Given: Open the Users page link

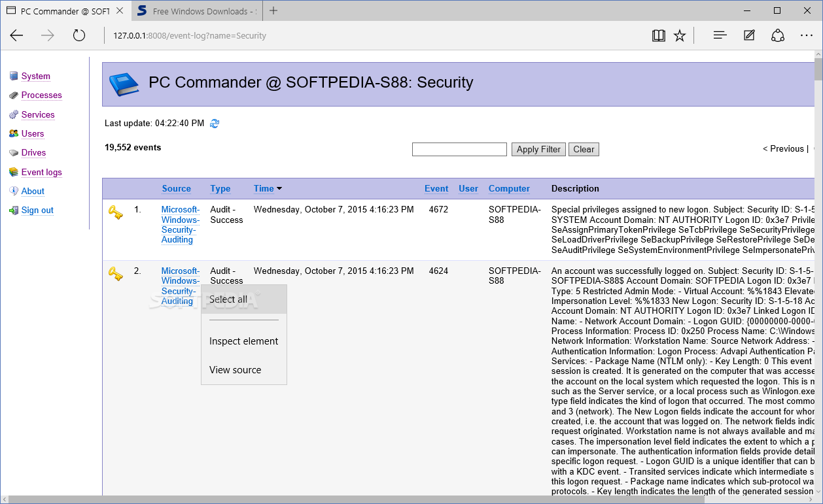Looking at the screenshot, I should [x=33, y=134].
